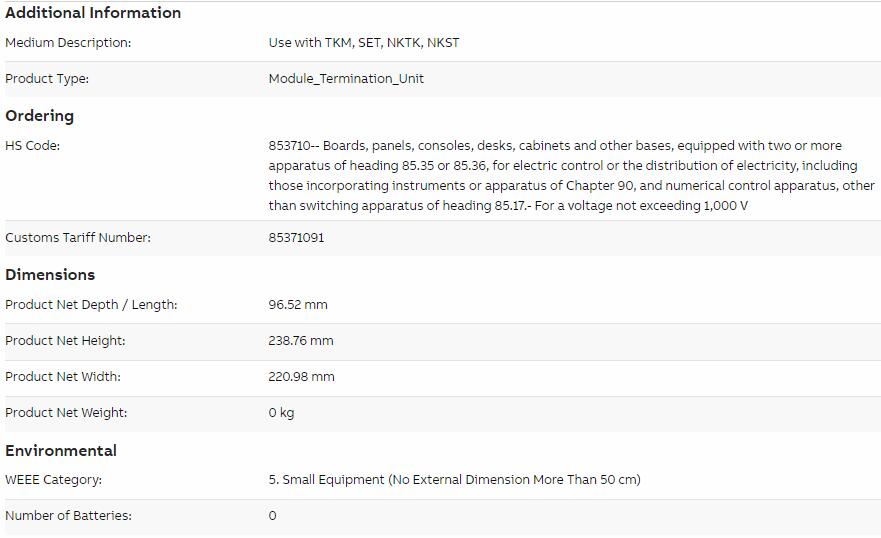
Task: Click the HS Code label
Action: point(33,146)
